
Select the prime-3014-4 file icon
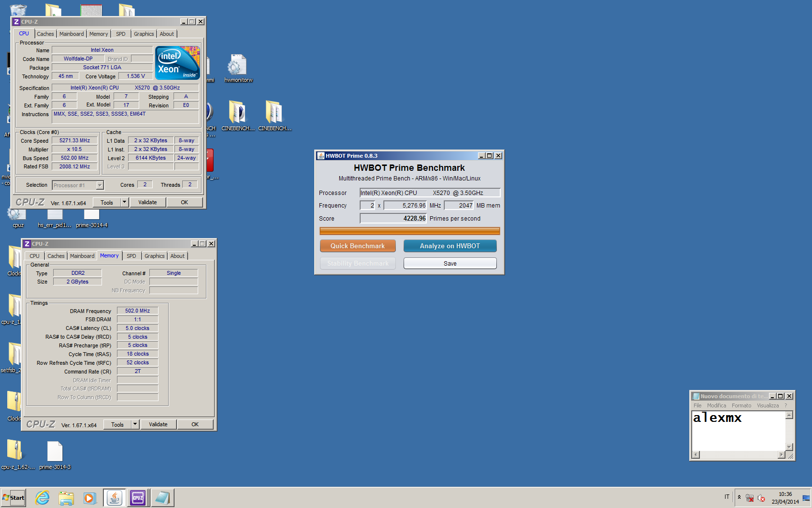click(91, 218)
